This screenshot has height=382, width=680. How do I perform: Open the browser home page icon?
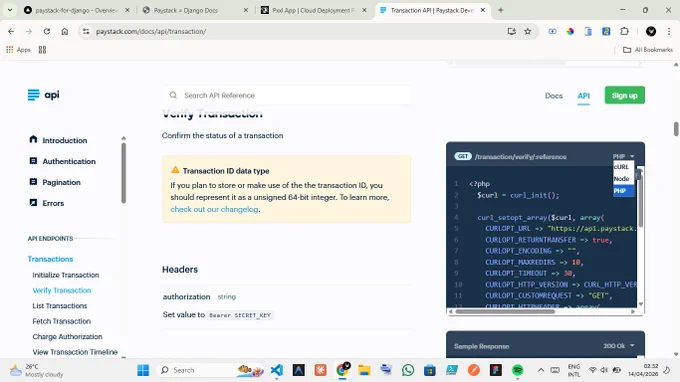[65, 31]
